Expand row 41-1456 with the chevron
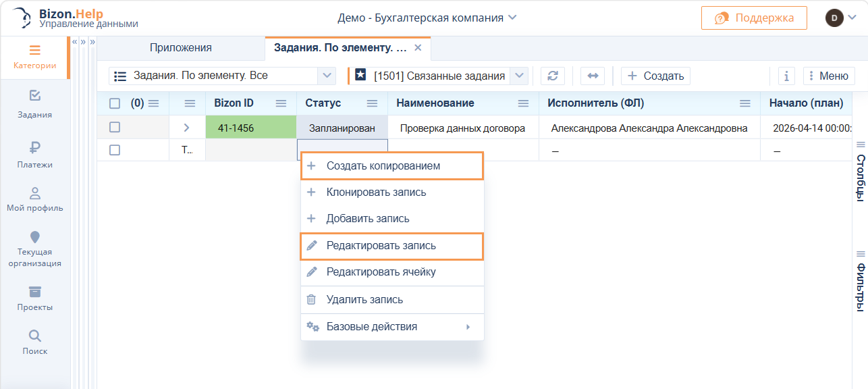 (187, 127)
